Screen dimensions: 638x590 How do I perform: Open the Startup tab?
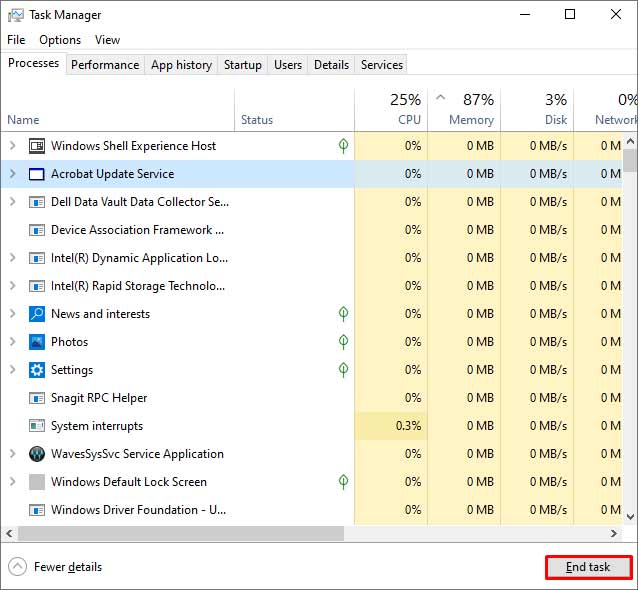(243, 65)
